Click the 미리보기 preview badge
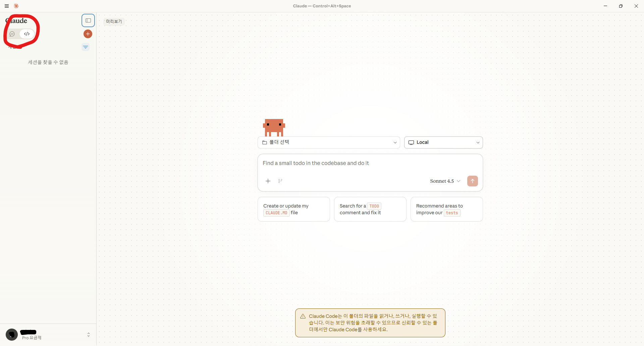 coord(114,21)
